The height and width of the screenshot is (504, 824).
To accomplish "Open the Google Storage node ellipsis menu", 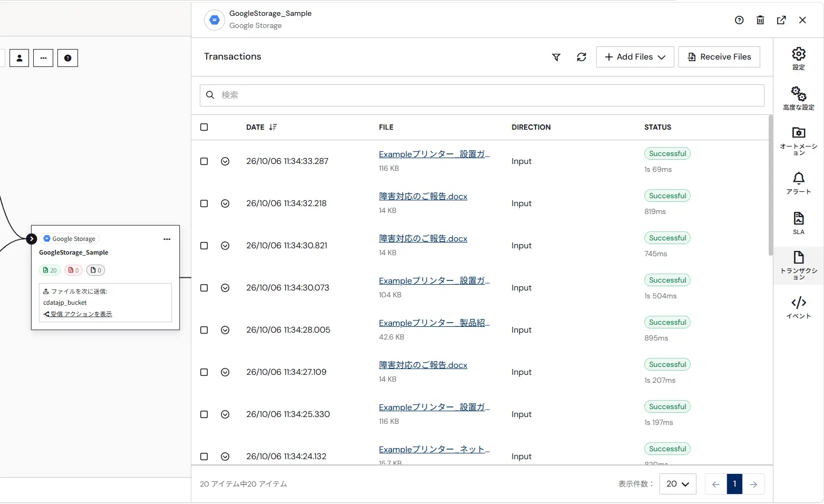I will [x=167, y=239].
